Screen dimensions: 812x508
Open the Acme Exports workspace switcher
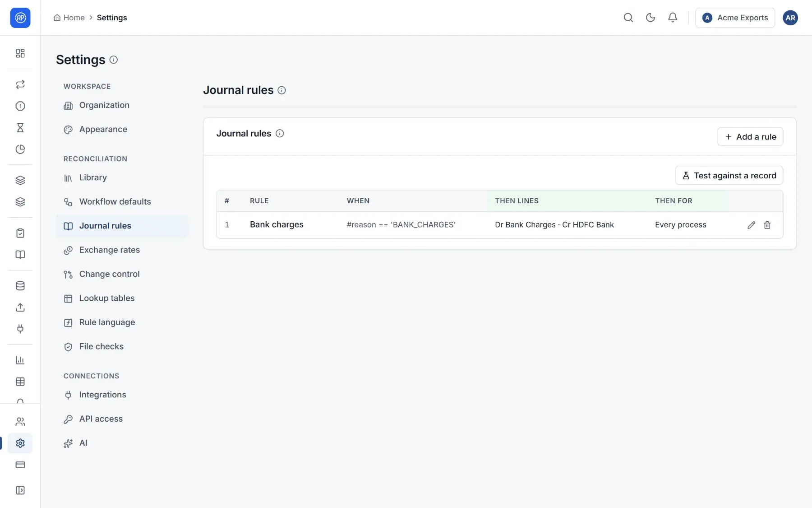tap(735, 18)
